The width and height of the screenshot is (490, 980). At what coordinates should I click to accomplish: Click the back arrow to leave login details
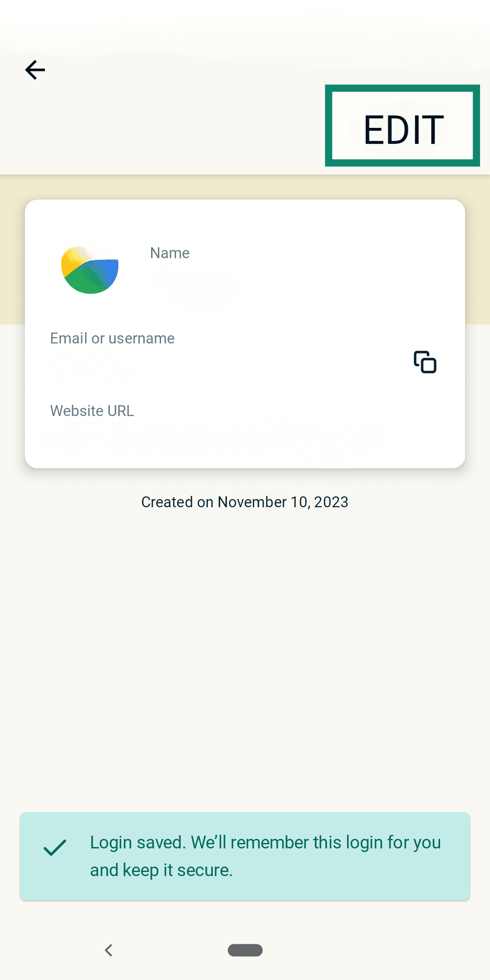35,69
